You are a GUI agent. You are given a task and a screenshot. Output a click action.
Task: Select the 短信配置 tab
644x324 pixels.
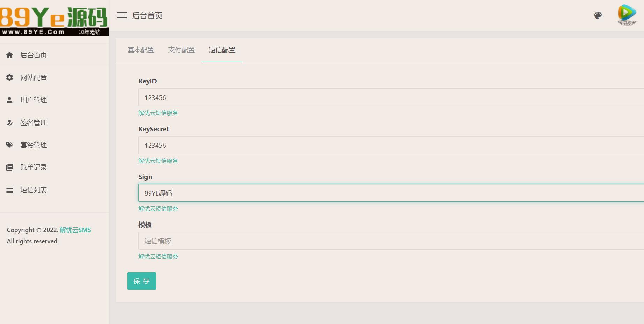(x=222, y=50)
